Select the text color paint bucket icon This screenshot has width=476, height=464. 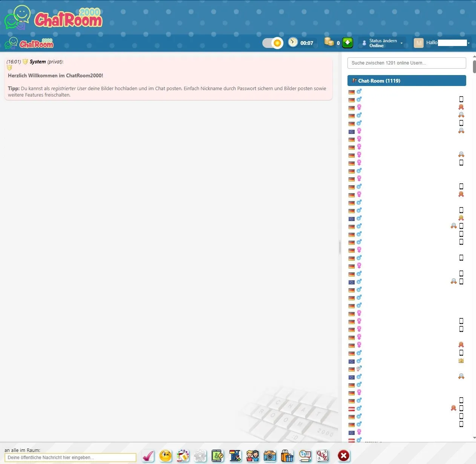[183, 456]
